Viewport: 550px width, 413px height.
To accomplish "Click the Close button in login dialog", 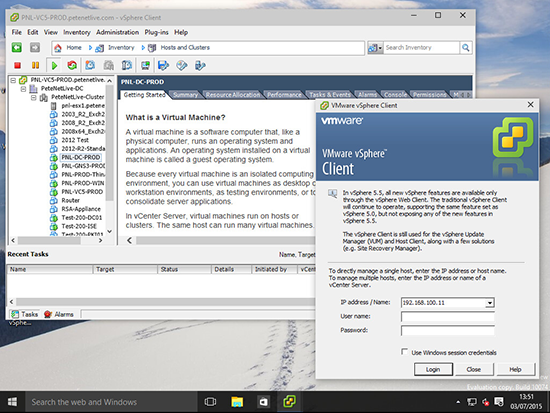I will (474, 369).
